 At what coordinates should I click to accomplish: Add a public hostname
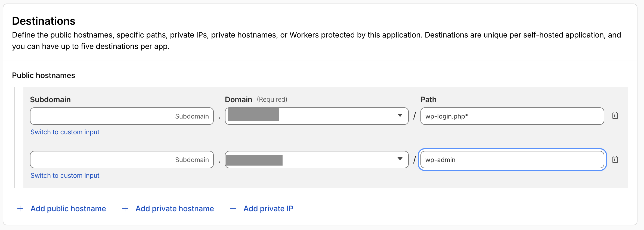(68, 209)
